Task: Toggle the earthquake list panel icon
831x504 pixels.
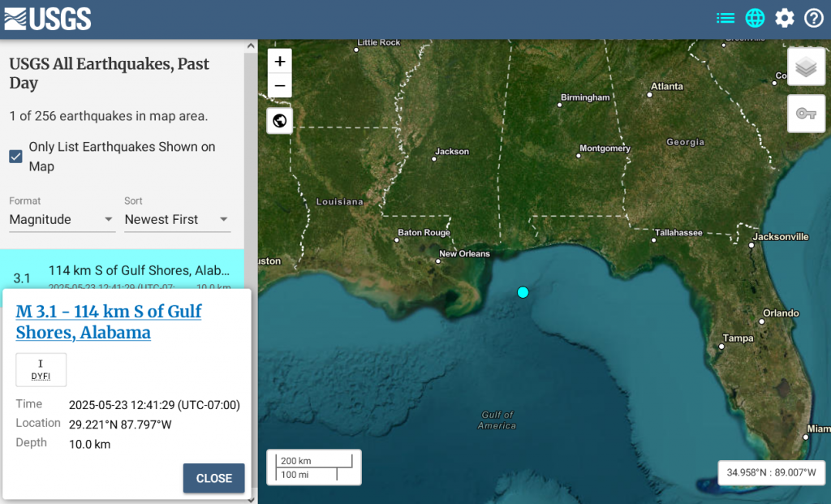Action: click(725, 19)
